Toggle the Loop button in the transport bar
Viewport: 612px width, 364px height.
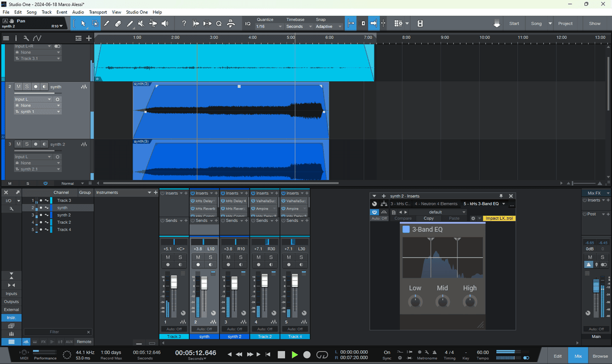tap(322, 354)
